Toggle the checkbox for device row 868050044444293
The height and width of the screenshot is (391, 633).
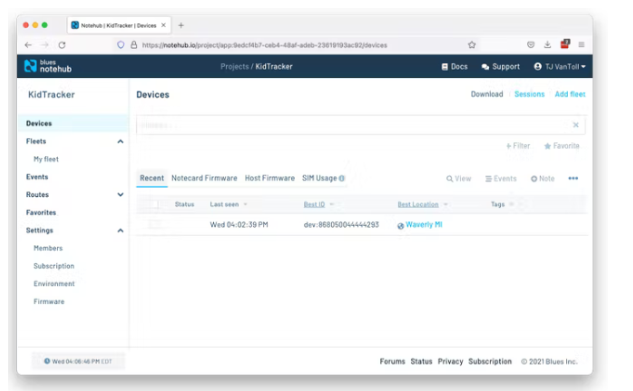point(155,224)
